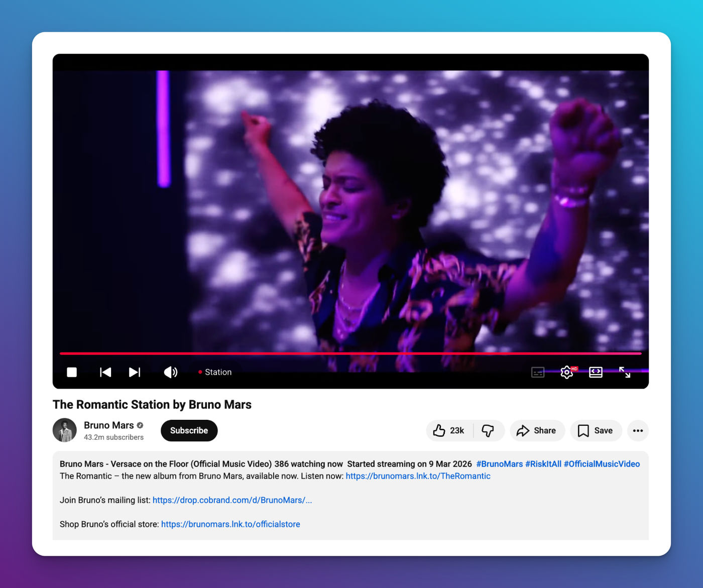
Task: Open the #BrunoMars hashtag
Action: coord(499,464)
